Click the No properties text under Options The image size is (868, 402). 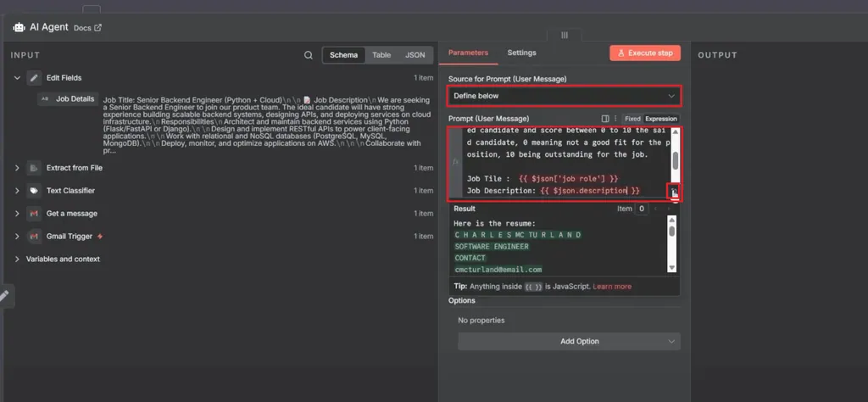coord(481,320)
